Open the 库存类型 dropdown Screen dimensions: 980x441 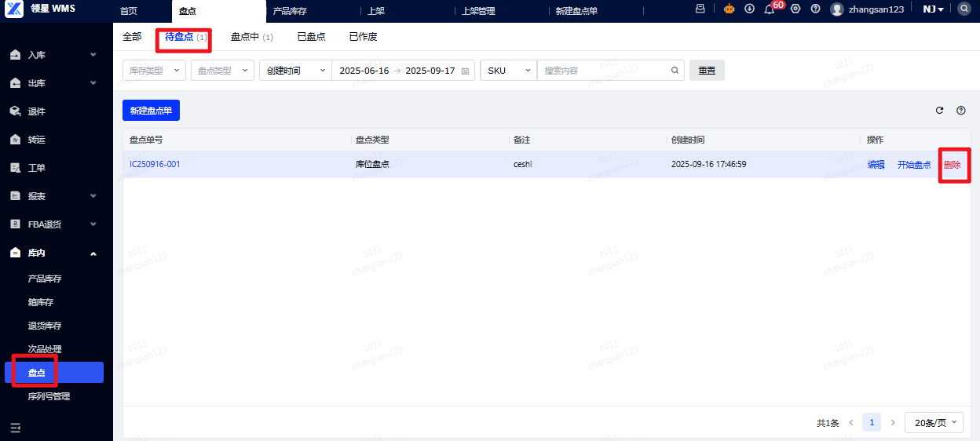(154, 71)
